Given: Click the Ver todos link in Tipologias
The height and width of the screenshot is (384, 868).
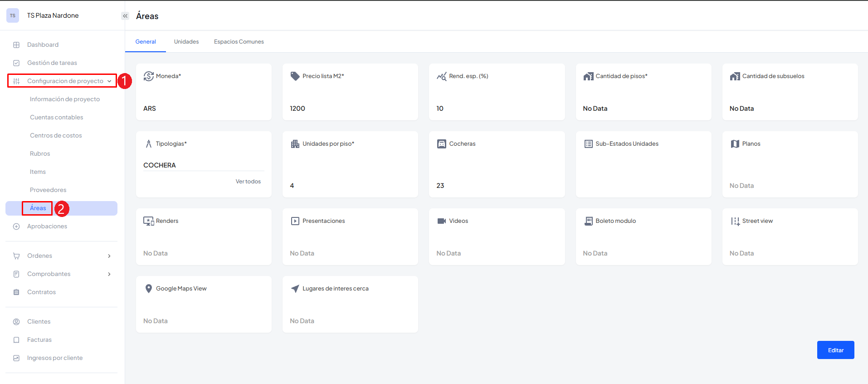Looking at the screenshot, I should click(248, 182).
